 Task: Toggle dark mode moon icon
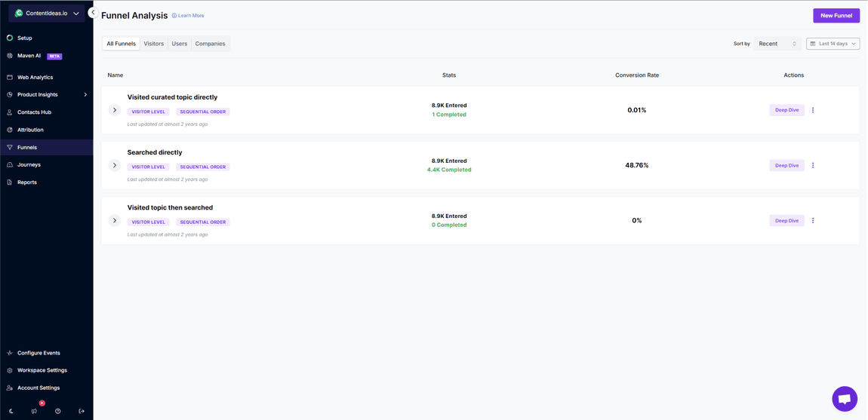tap(11, 411)
